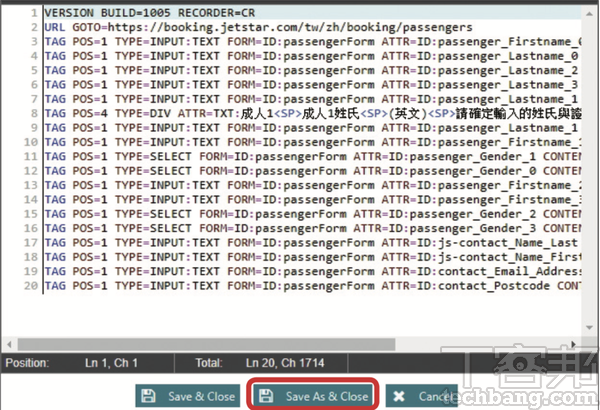This screenshot has width=600, height=410.
Task: Click line 11 passenger_Gender_1 SELECT entry
Action: (313, 157)
